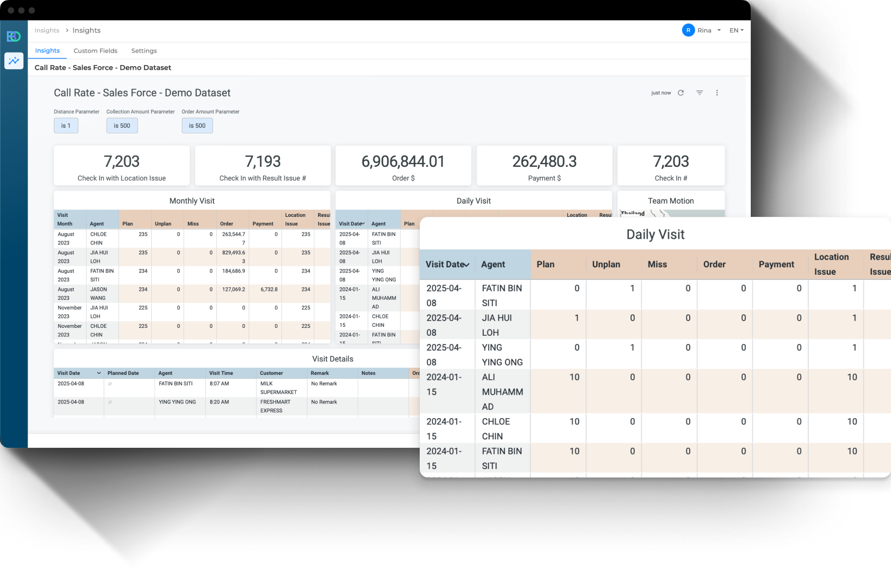891x588 pixels.
Task: Switch to the Custom Fields tab
Action: pyautogui.click(x=95, y=51)
